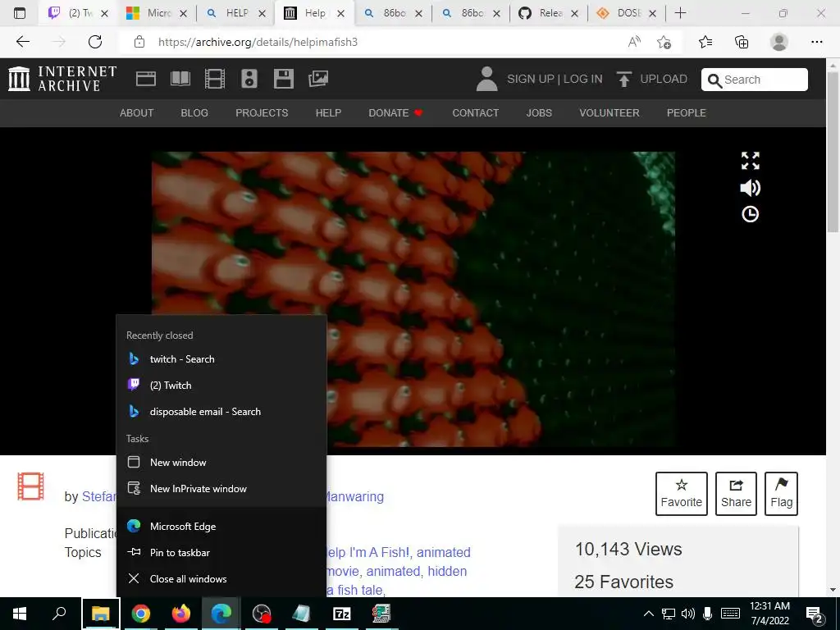Click the browser address bar URL
840x630 pixels.
tap(258, 42)
